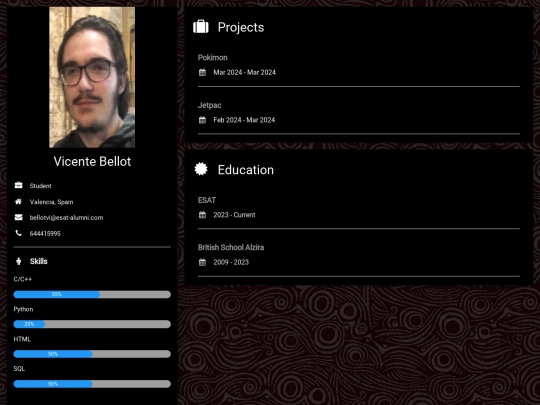Click the email bellotvi@esat-alumni.com

pos(66,218)
